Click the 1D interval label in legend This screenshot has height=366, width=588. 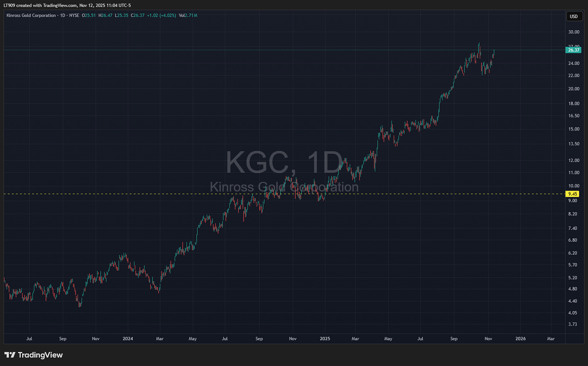pyautogui.click(x=63, y=15)
